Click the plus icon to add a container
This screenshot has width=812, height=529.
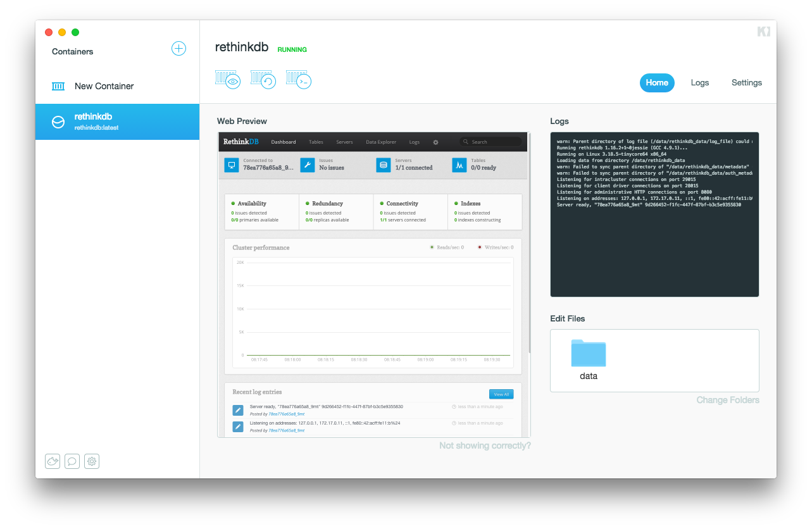click(x=178, y=49)
